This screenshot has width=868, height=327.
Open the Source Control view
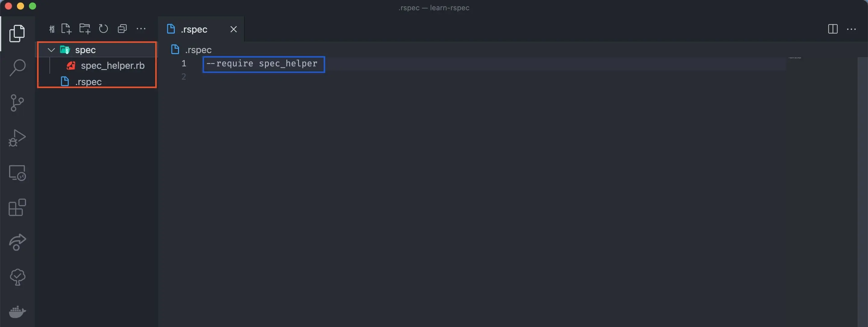(17, 103)
